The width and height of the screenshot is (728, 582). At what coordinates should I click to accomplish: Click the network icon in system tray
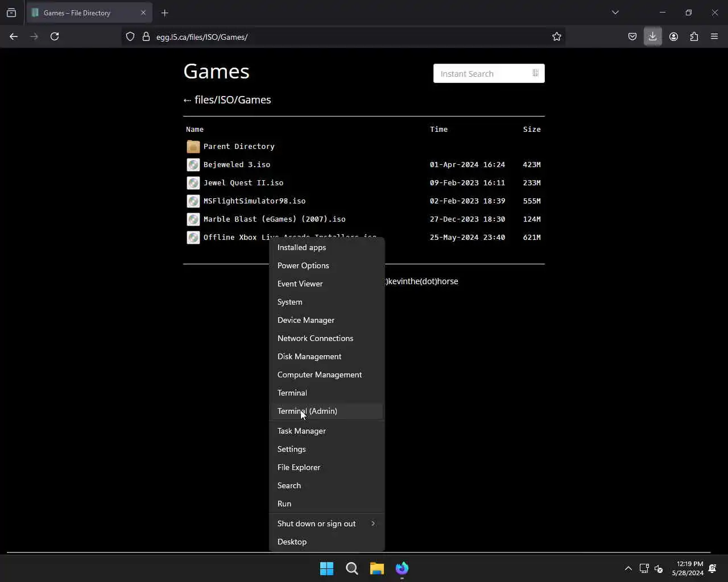(644, 568)
